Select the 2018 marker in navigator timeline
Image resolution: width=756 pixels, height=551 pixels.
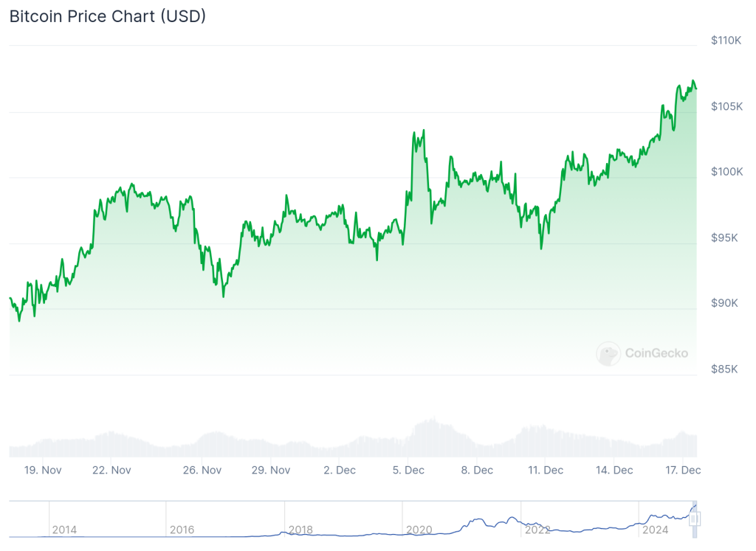300,530
